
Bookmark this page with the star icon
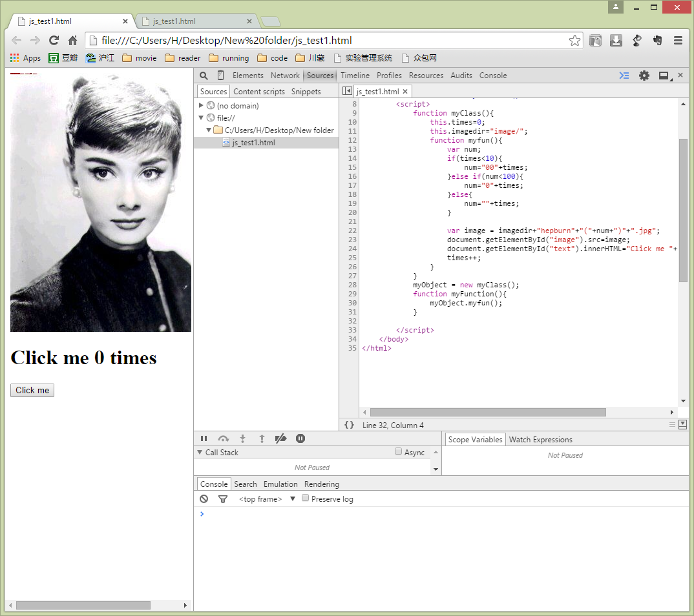pyautogui.click(x=574, y=41)
